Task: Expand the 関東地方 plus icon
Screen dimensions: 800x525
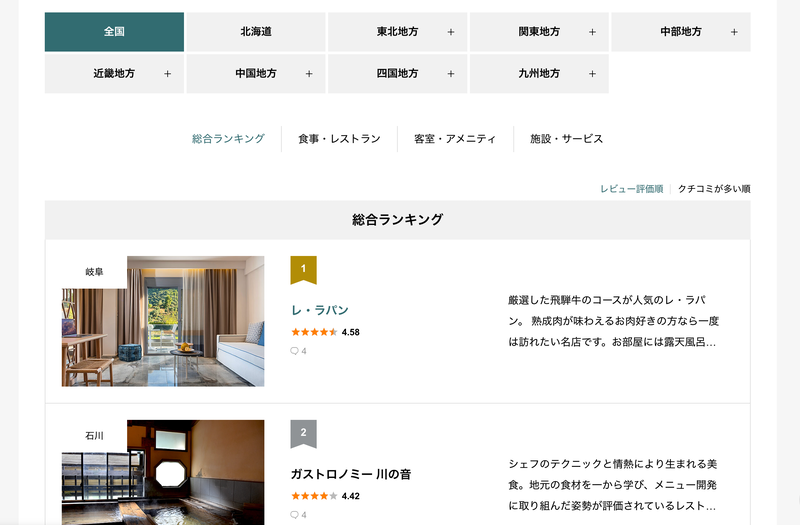Action: coord(592,32)
